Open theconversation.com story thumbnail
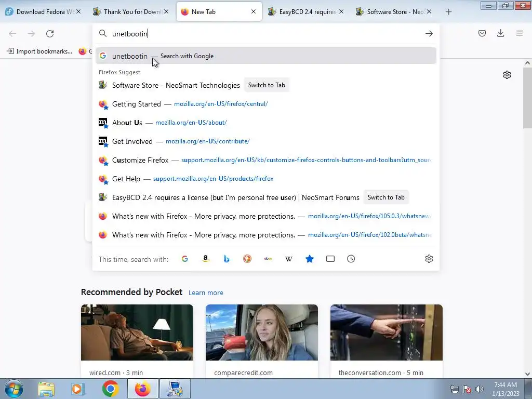This screenshot has width=532, height=399. [387, 332]
